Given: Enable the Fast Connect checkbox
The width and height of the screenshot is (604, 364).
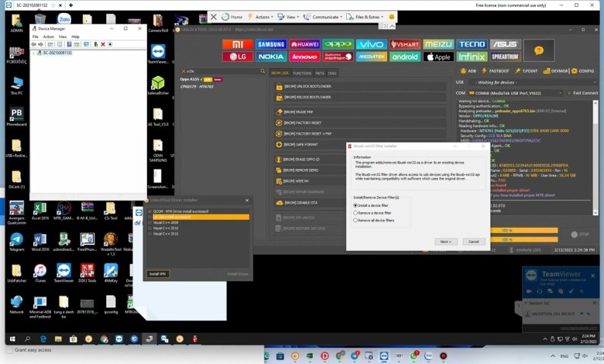Looking at the screenshot, I should pyautogui.click(x=568, y=93).
